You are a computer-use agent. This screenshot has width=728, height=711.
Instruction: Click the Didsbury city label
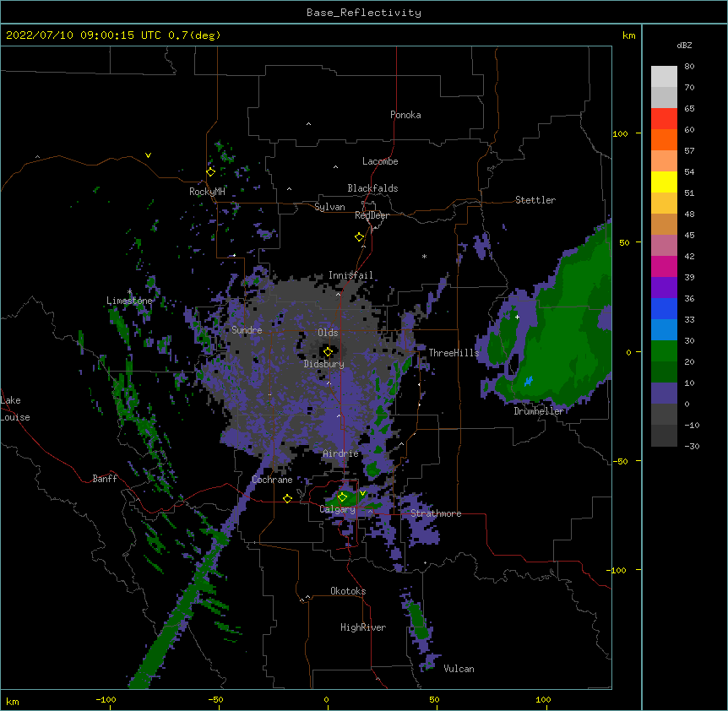(324, 364)
